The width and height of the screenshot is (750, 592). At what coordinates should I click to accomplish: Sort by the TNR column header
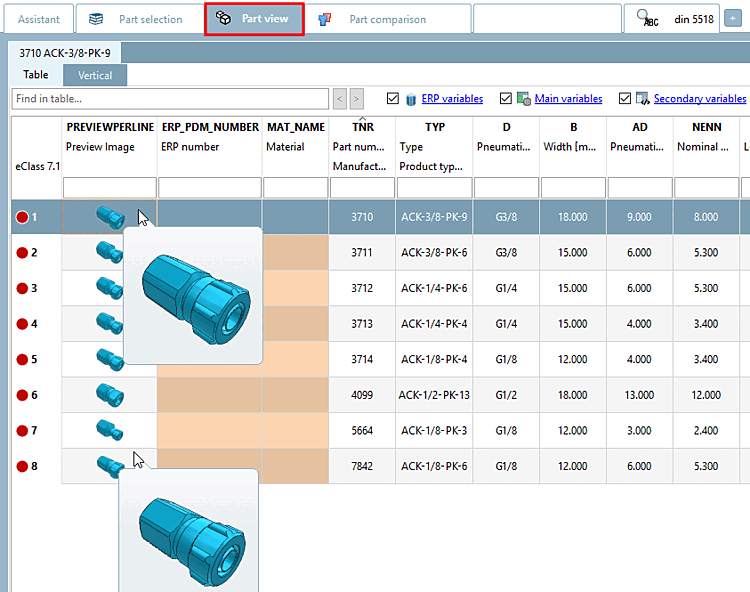[363, 127]
